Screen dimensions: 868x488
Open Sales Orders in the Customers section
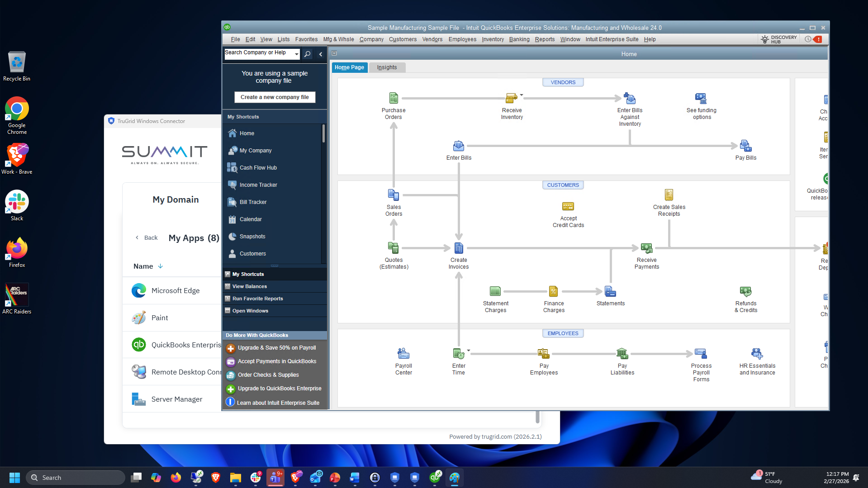click(393, 195)
